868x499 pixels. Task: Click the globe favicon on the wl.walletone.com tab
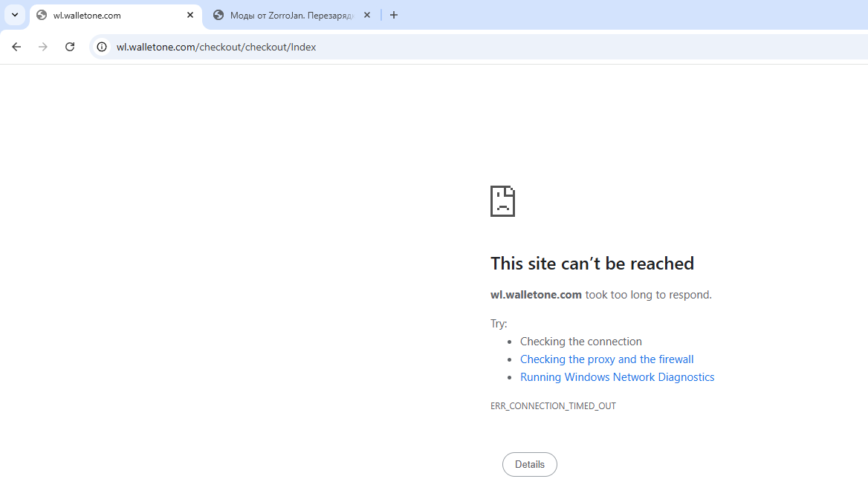tap(42, 15)
